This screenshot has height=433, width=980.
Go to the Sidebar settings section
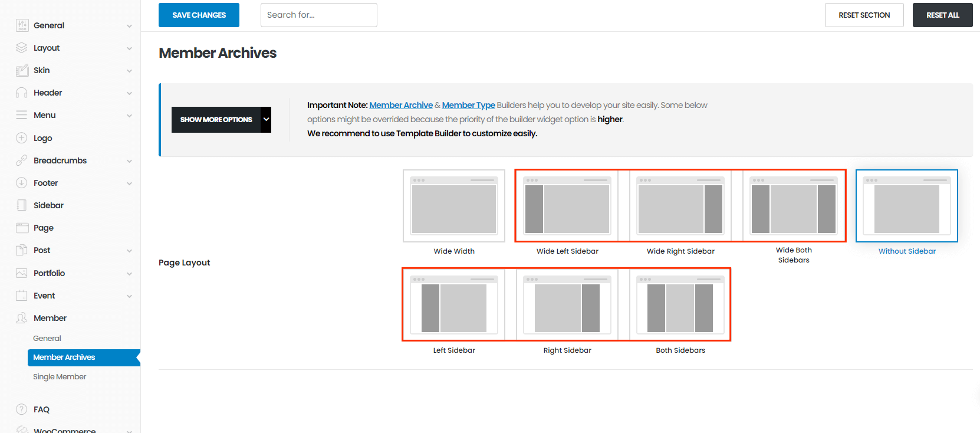pos(48,205)
